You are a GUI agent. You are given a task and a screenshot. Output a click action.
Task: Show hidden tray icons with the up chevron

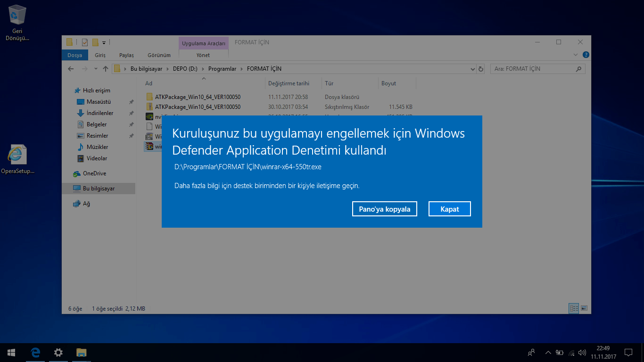[x=548, y=352]
